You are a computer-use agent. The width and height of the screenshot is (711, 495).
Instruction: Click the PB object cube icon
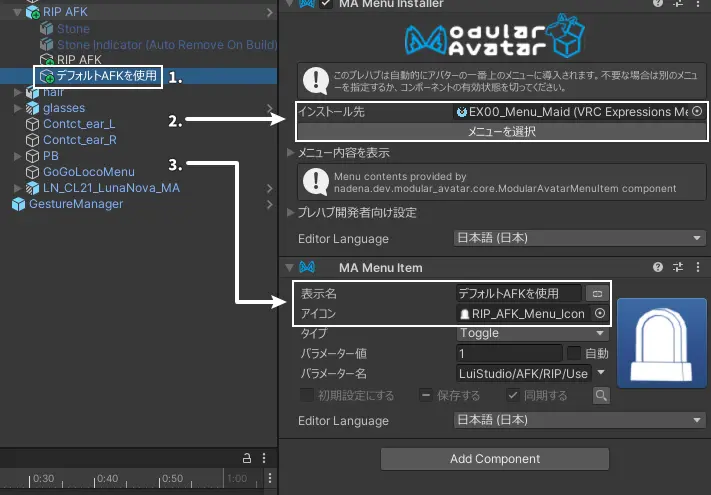click(33, 156)
